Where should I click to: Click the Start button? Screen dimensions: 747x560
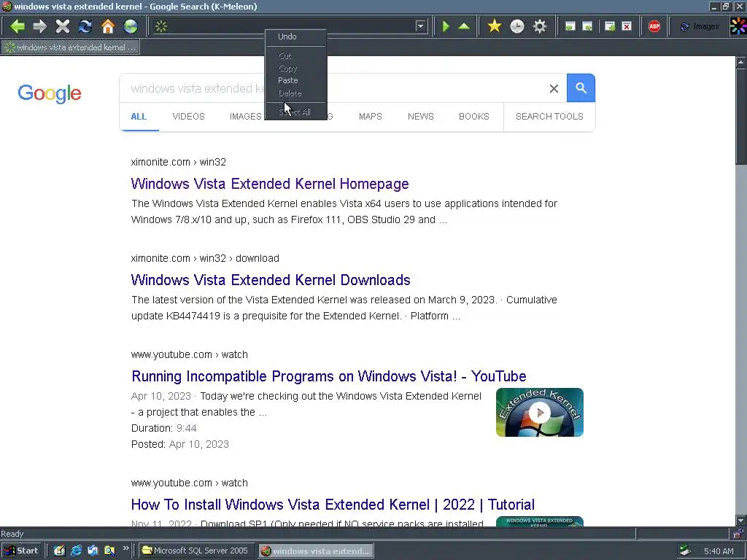[21, 551]
